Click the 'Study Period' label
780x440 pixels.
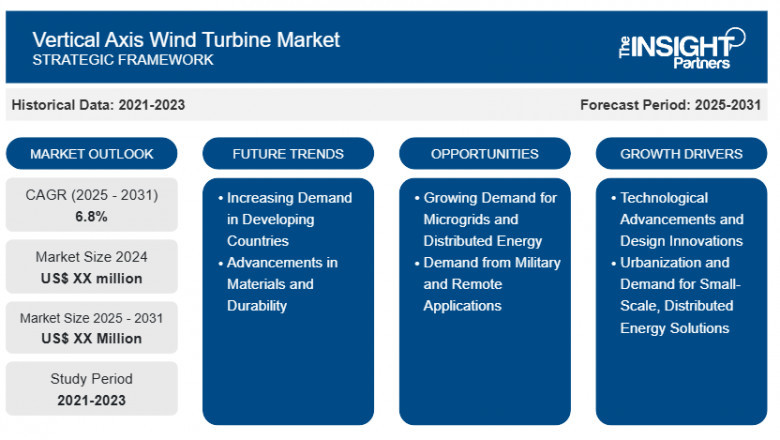click(x=92, y=379)
